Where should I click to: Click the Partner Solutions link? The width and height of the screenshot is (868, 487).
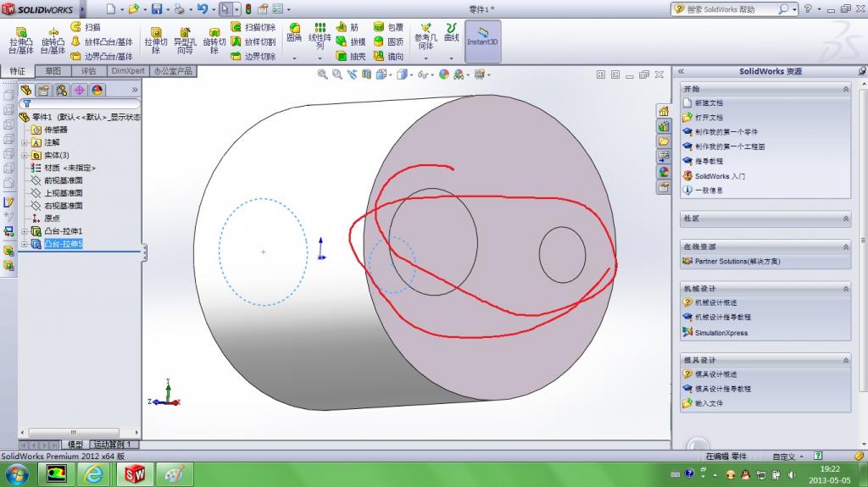click(x=737, y=261)
